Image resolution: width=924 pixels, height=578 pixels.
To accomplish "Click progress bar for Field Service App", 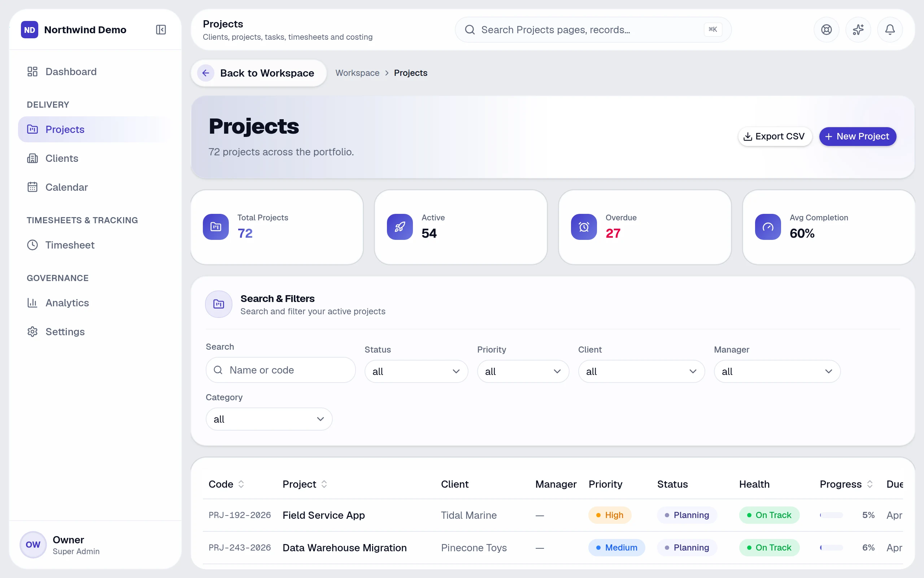I will 831,515.
